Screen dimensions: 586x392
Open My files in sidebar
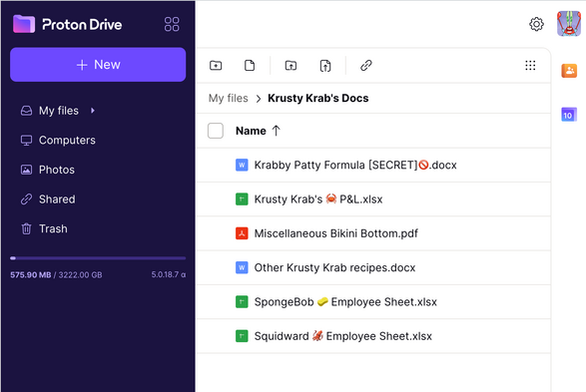point(59,111)
